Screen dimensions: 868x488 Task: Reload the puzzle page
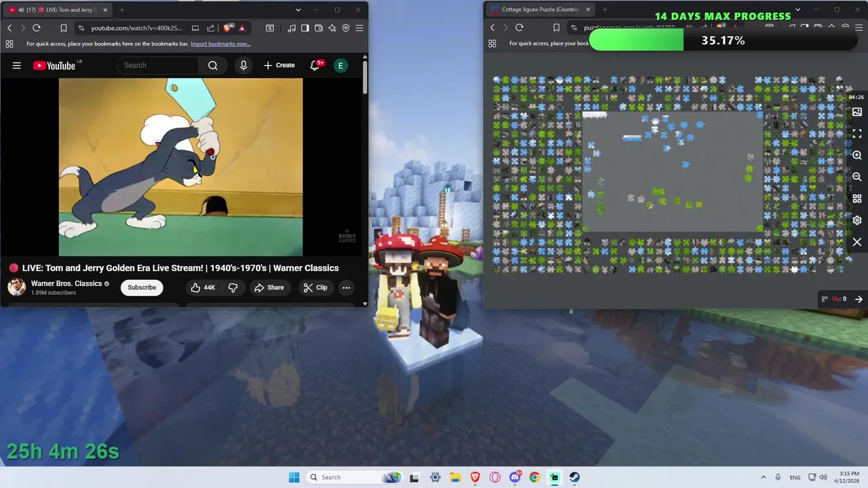coord(519,27)
